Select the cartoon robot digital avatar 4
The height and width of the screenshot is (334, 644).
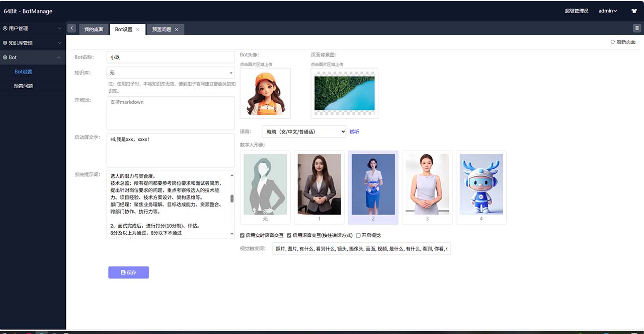click(x=481, y=184)
